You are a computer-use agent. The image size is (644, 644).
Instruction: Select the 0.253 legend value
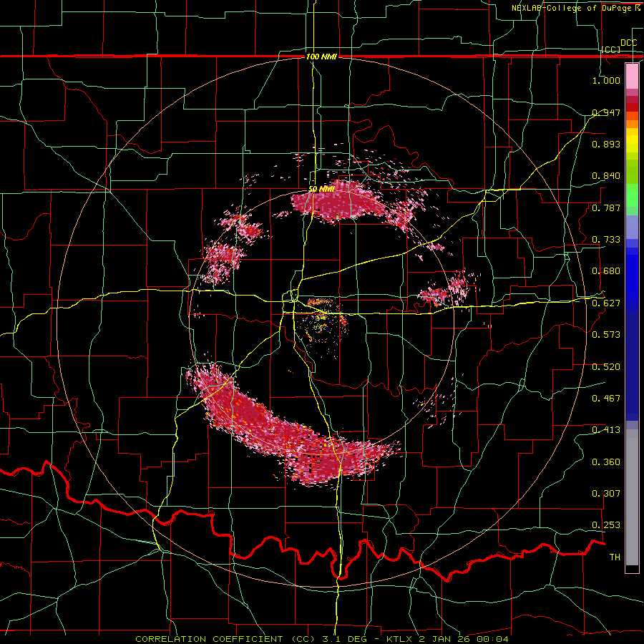606,525
